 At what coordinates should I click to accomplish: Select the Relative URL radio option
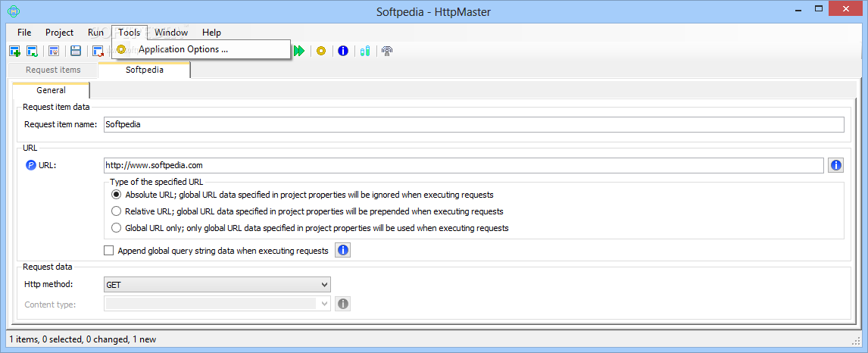coord(116,211)
